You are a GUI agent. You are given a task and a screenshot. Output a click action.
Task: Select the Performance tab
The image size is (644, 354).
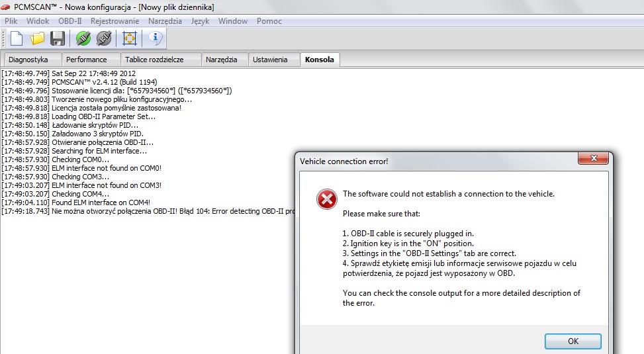(87, 60)
